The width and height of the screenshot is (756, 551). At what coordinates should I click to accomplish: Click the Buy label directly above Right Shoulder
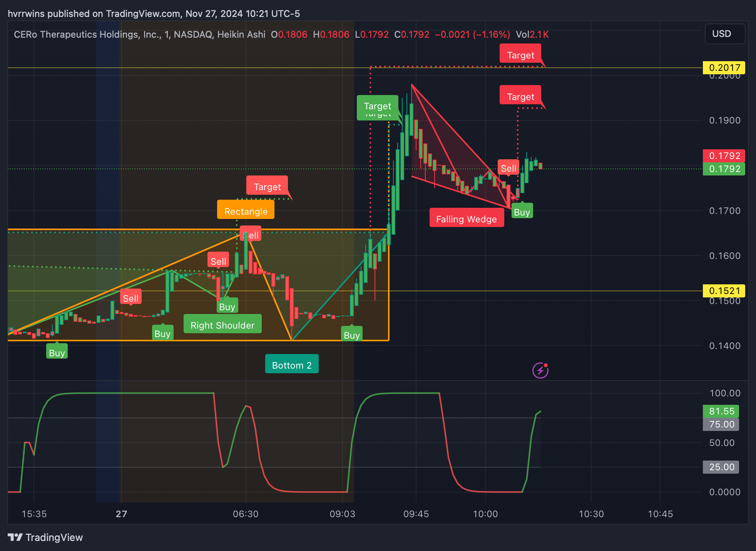pos(227,306)
